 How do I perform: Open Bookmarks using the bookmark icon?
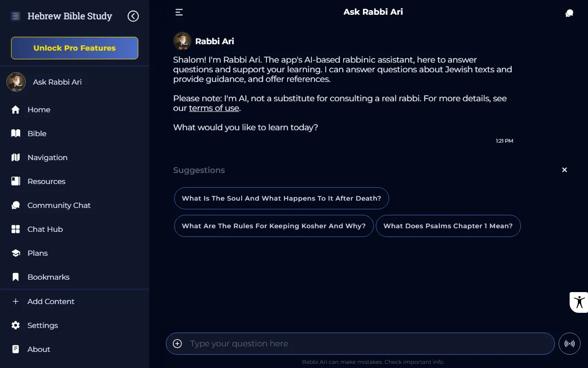(15, 277)
